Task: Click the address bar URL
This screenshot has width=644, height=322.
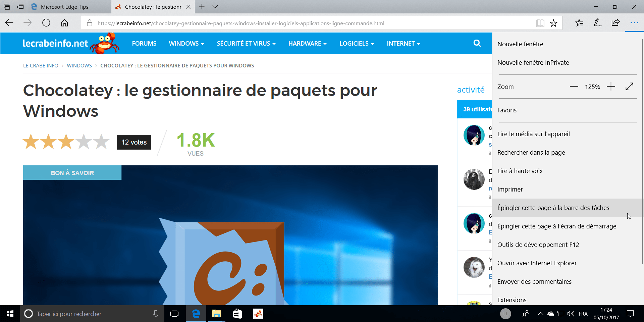Action: [x=241, y=23]
